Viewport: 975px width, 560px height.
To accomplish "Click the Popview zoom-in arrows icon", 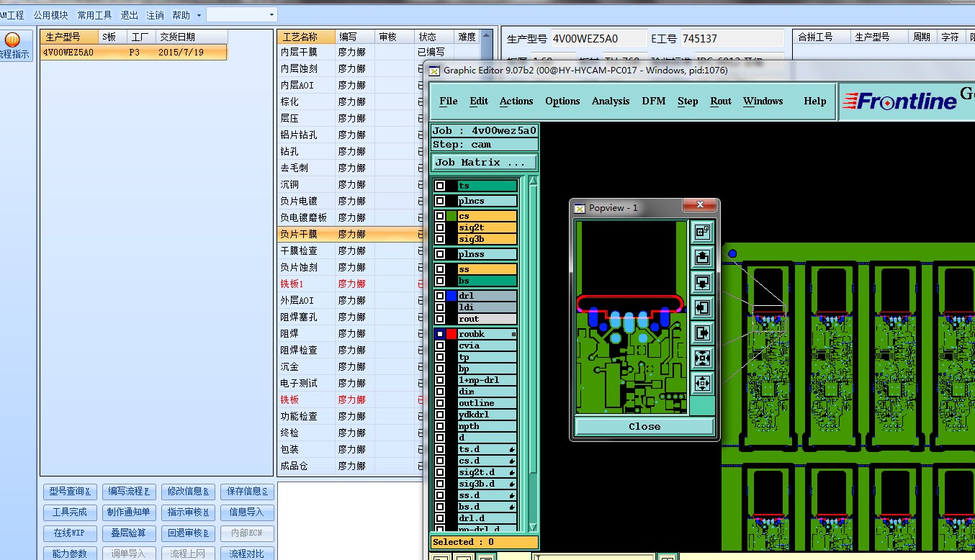I will coord(702,358).
